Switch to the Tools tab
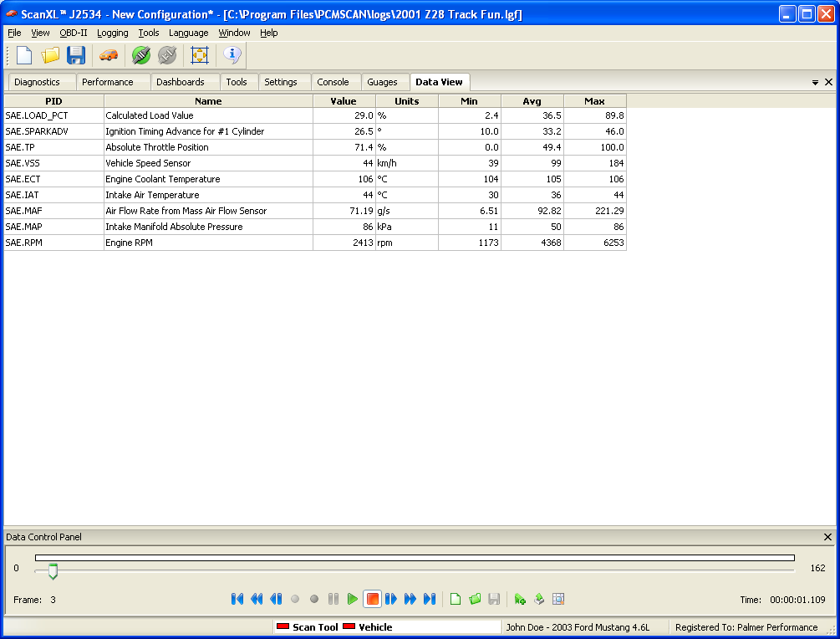The height and width of the screenshot is (639, 840). [x=240, y=82]
